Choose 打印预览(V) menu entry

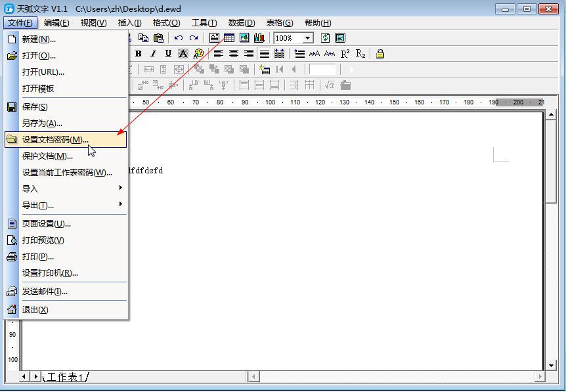(x=66, y=240)
